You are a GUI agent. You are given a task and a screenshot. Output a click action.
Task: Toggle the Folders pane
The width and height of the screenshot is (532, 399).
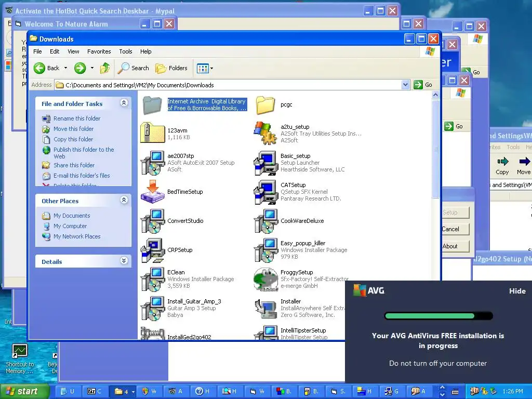point(171,68)
